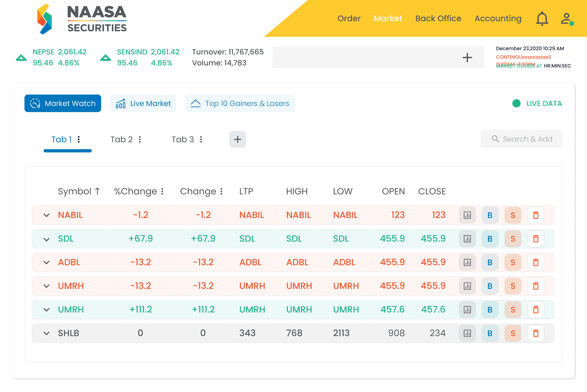The height and width of the screenshot is (392, 587).
Task: Delete ADBL from the watchlist
Action: coord(536,262)
